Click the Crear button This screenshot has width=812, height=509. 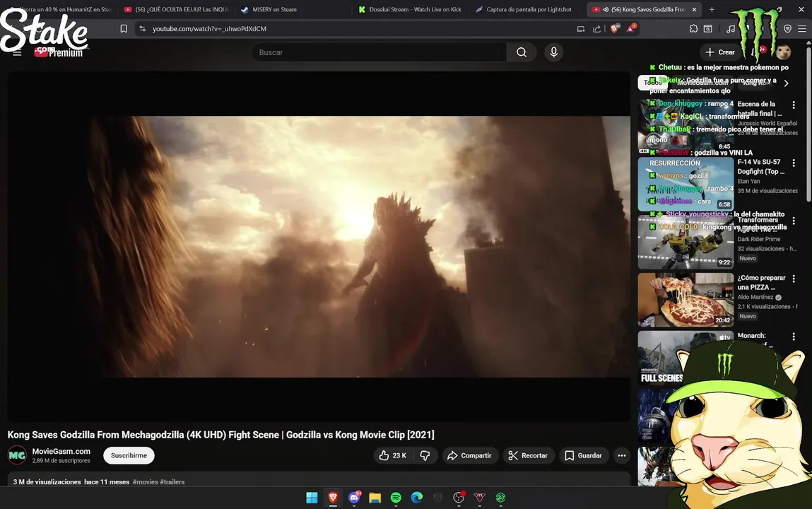[720, 52]
